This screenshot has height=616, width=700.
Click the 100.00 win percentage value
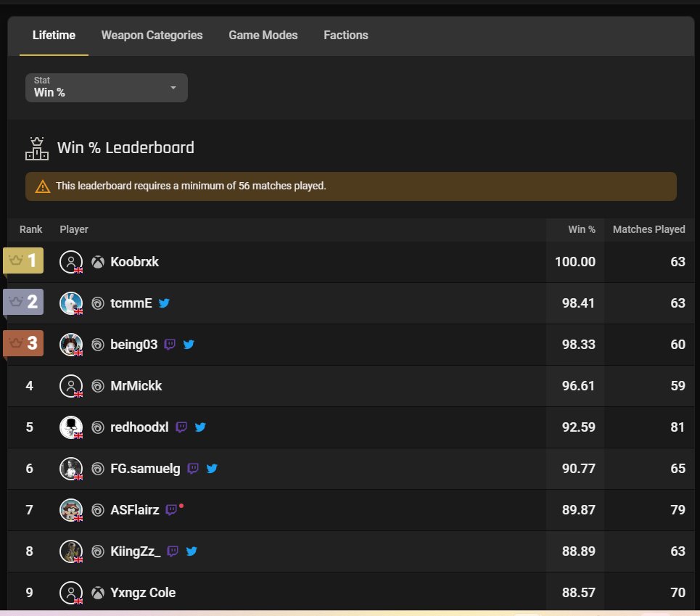click(x=575, y=262)
